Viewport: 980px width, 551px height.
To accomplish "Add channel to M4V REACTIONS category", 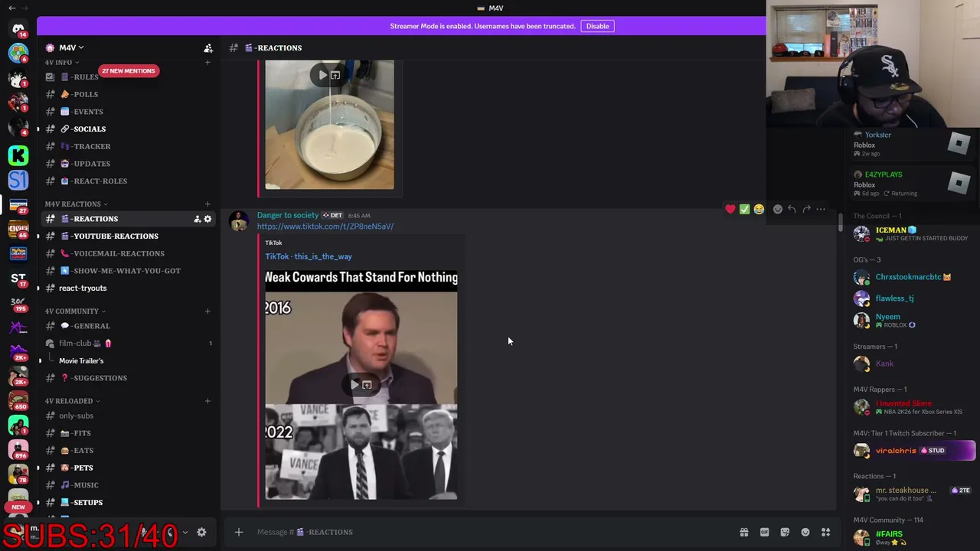I will click(207, 204).
